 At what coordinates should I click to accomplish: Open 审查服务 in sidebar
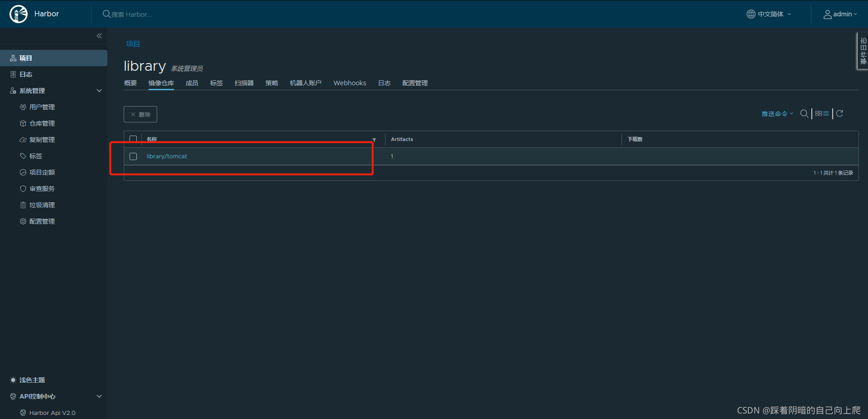pyautogui.click(x=42, y=189)
